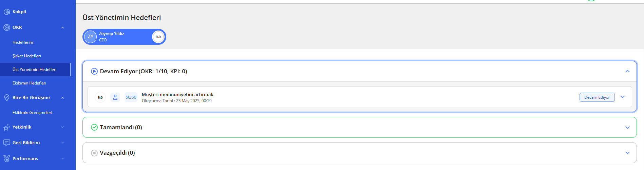The width and height of the screenshot is (644, 170).
Task: Click the Tamamlandı green checkmark icon
Action: (x=94, y=127)
